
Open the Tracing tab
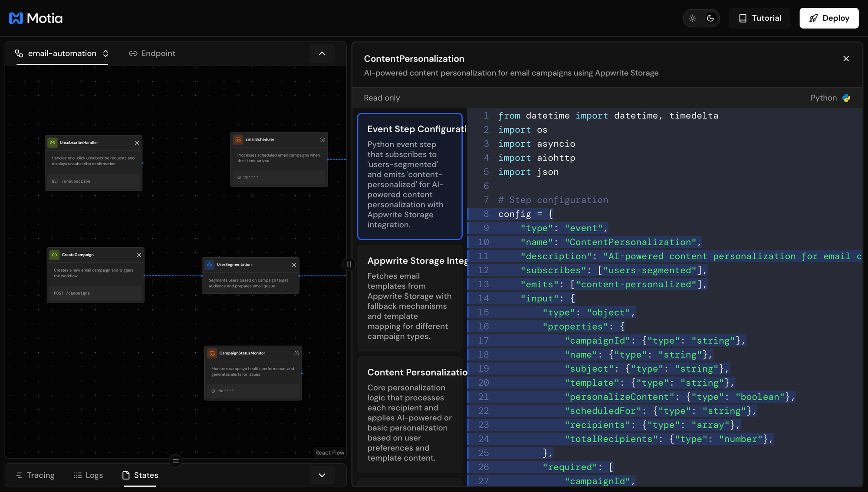(35, 475)
